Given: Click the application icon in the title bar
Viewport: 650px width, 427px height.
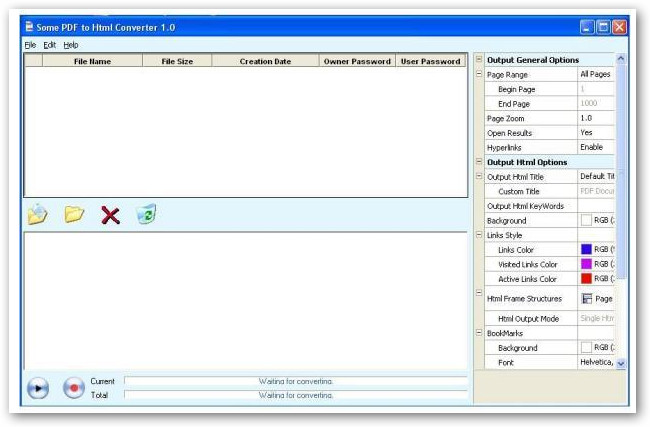Looking at the screenshot, I should [x=29, y=27].
